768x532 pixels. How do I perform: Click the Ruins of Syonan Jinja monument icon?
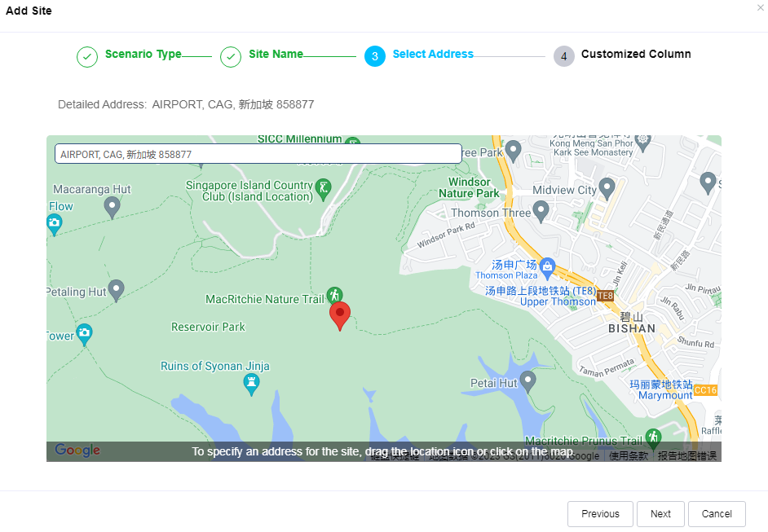(x=251, y=385)
